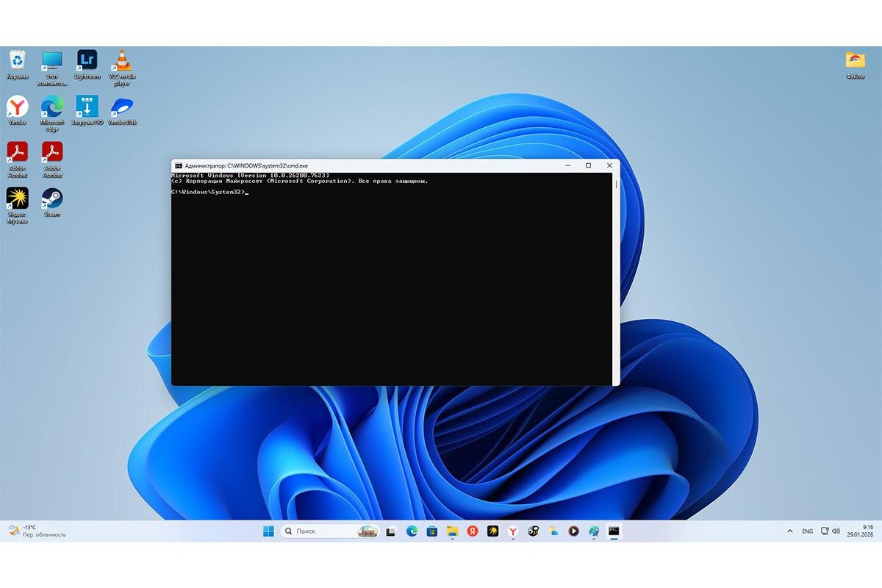Screen dimensions: 882x588
Task: Click the Корпорация Майкрософт copyright line
Action: pos(299,181)
